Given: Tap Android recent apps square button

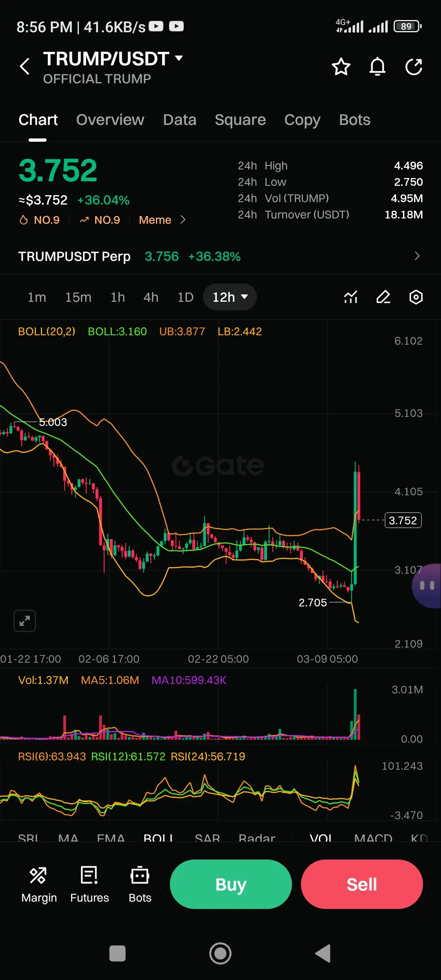Looking at the screenshot, I should coord(118,954).
